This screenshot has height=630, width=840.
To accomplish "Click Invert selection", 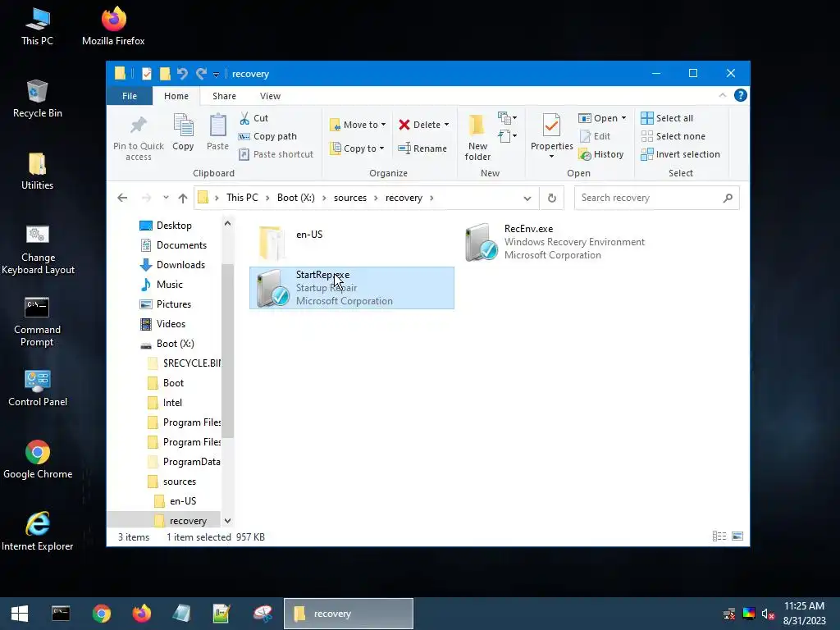I will 680,154.
